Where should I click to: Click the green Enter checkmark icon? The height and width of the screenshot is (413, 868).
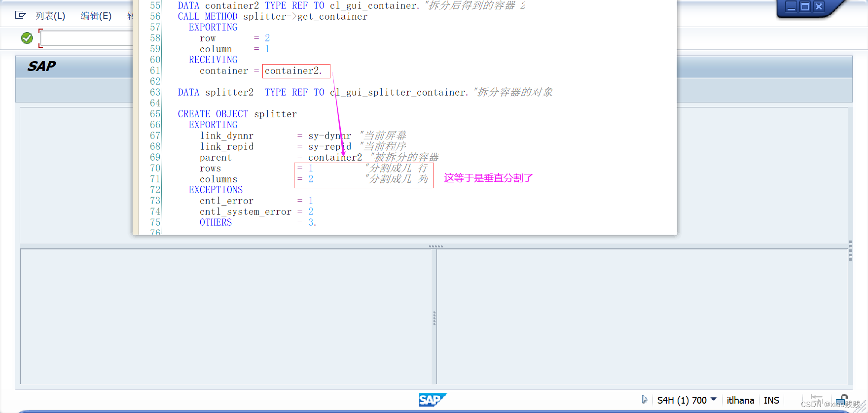(27, 38)
